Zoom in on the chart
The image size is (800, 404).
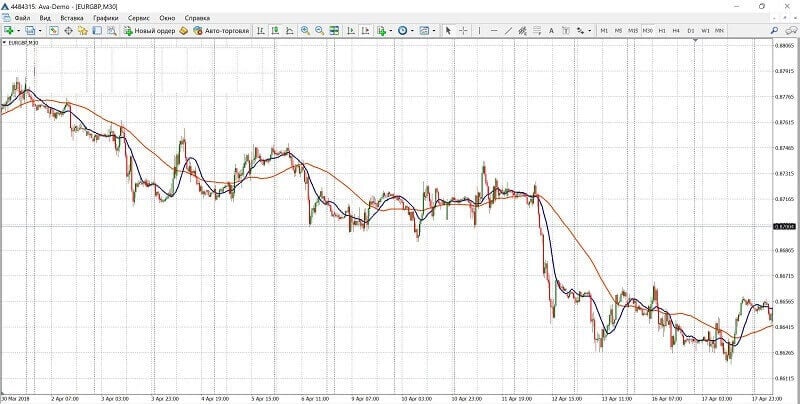pyautogui.click(x=305, y=31)
